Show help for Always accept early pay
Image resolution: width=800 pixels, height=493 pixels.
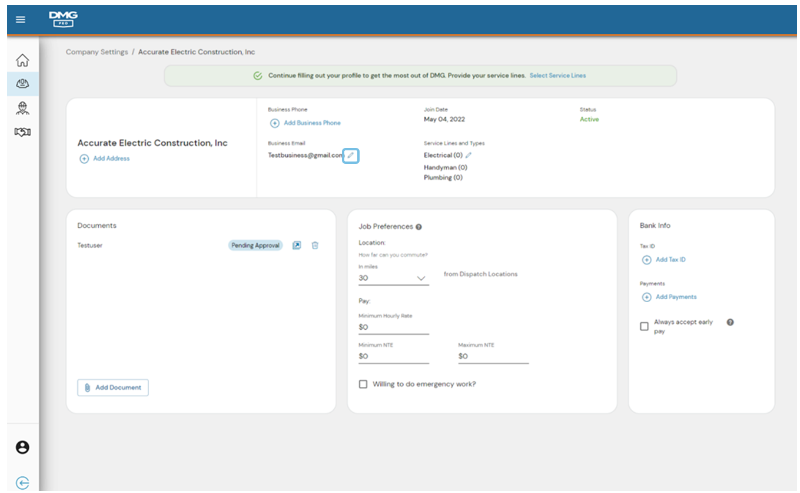click(x=730, y=322)
